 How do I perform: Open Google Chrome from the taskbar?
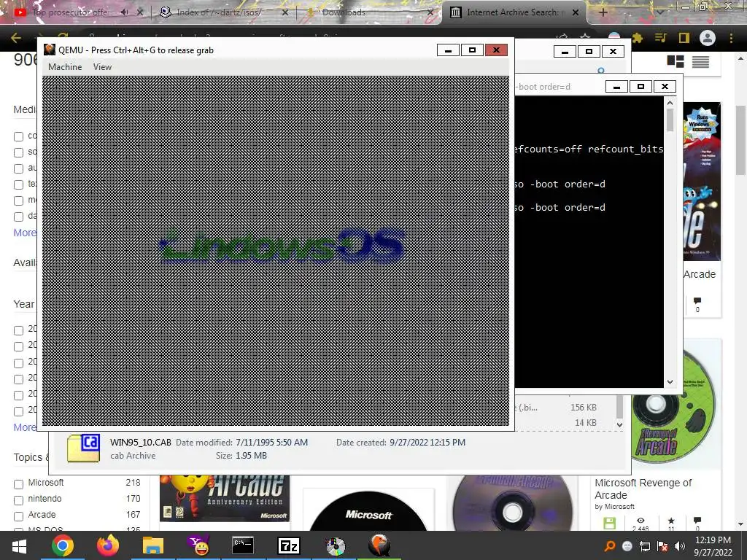click(x=63, y=545)
